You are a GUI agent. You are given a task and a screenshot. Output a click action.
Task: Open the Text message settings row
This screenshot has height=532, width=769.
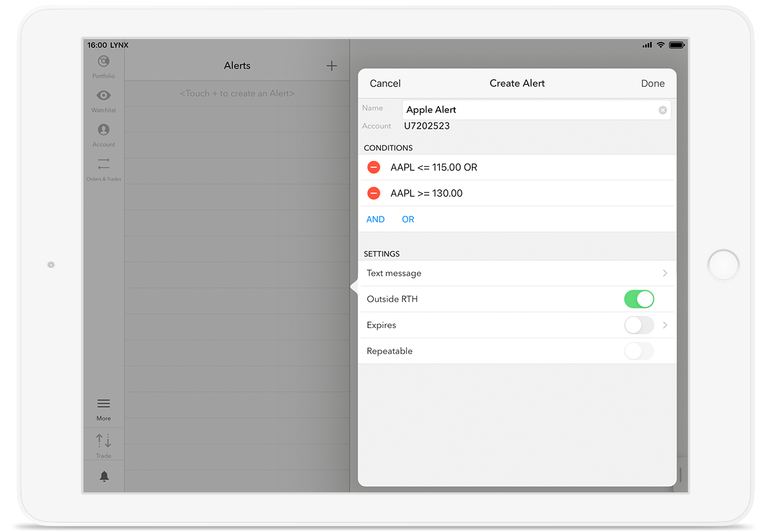pos(518,273)
